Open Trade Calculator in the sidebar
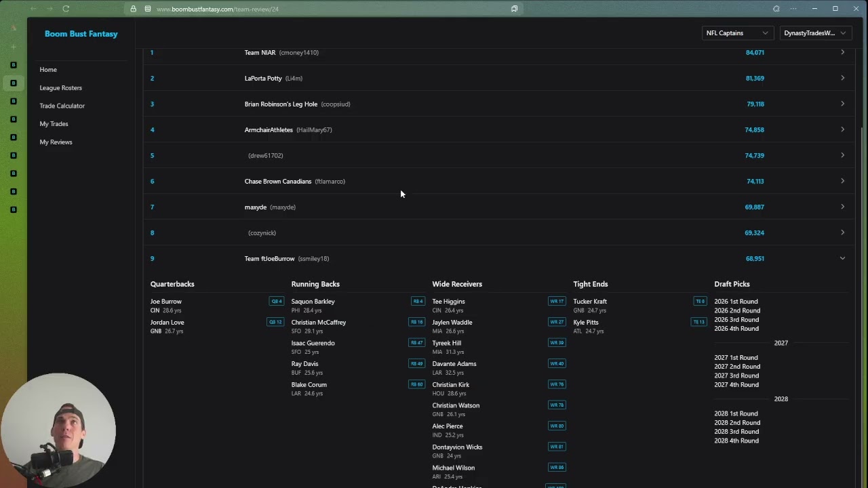The width and height of the screenshot is (868, 488). (x=62, y=106)
